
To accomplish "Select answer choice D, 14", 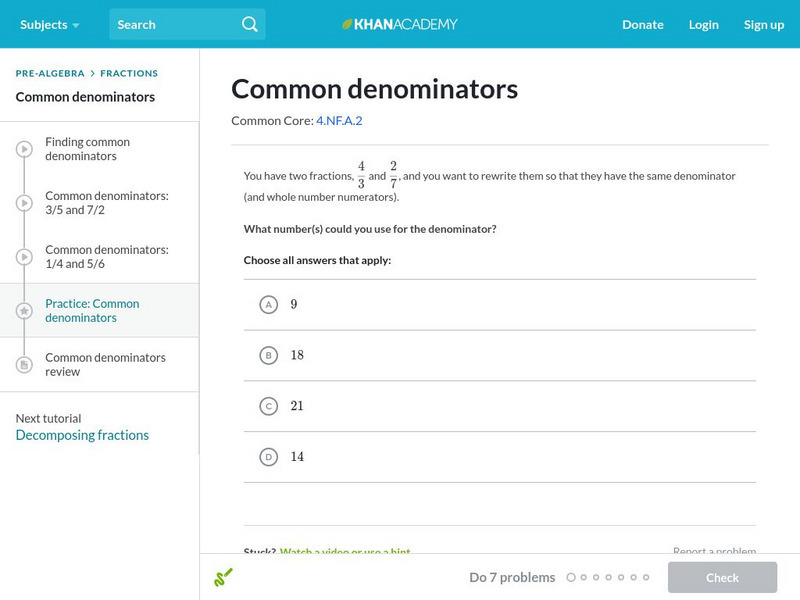I will [x=268, y=457].
